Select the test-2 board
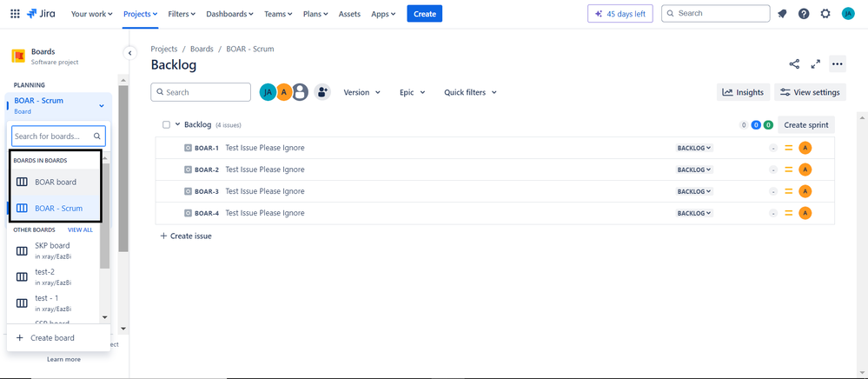The image size is (868, 379). tap(54, 276)
